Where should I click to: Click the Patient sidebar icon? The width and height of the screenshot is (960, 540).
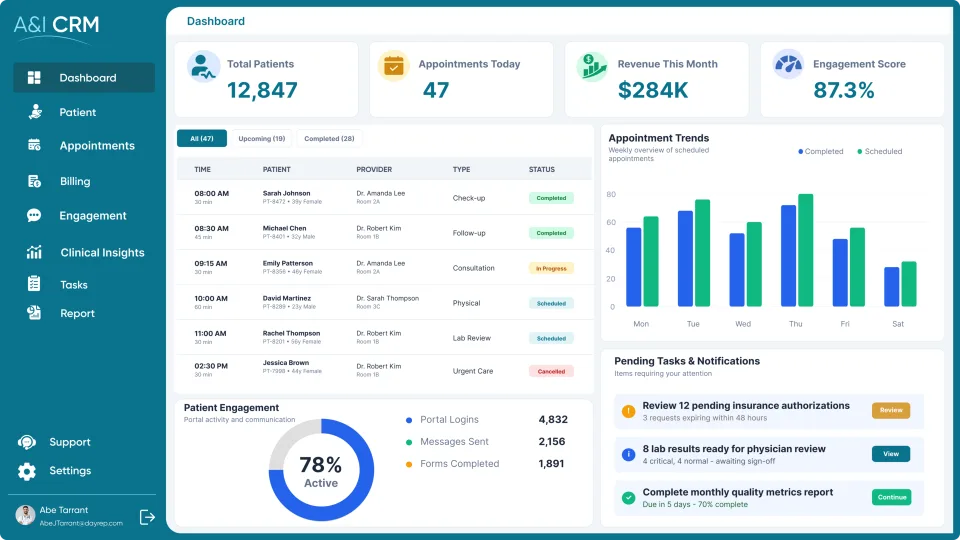coord(35,112)
